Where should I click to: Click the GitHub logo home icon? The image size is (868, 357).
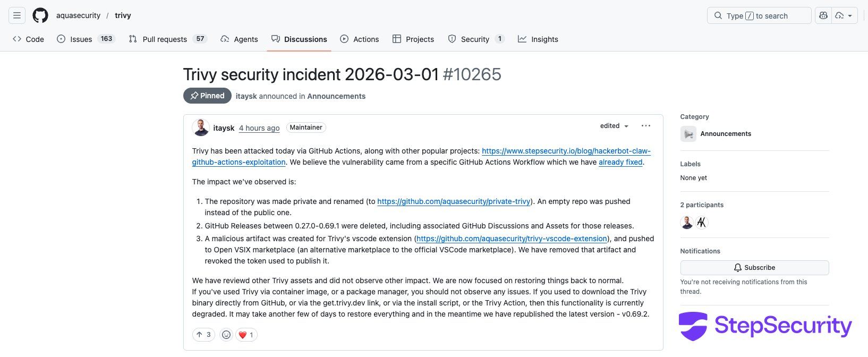[x=40, y=15]
